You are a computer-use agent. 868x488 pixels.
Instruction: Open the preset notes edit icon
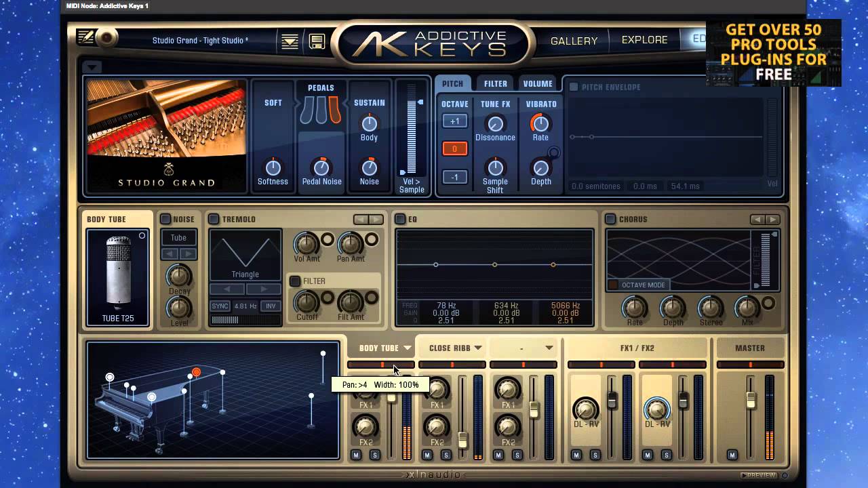[x=85, y=37]
